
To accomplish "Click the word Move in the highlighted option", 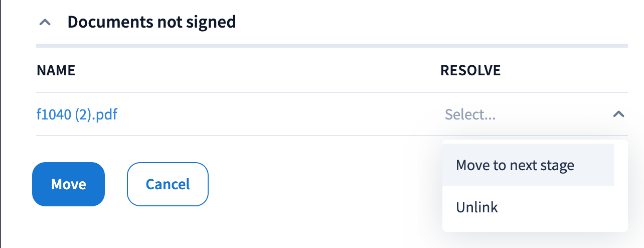I will coord(471,165).
